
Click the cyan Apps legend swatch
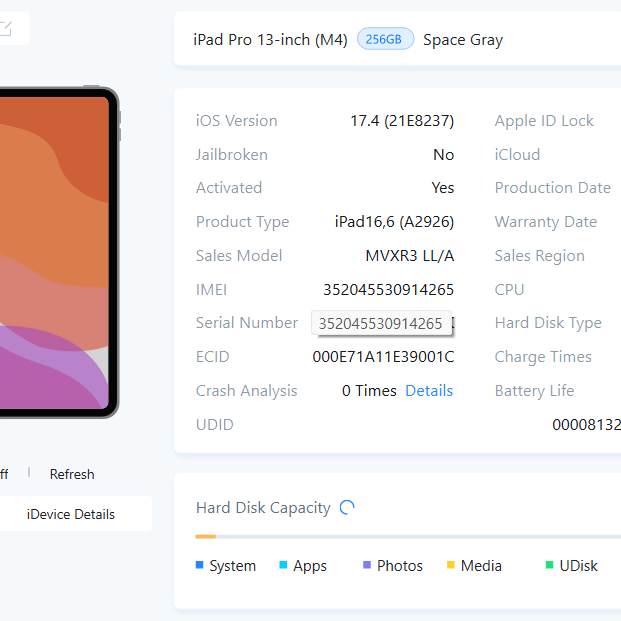(x=283, y=565)
